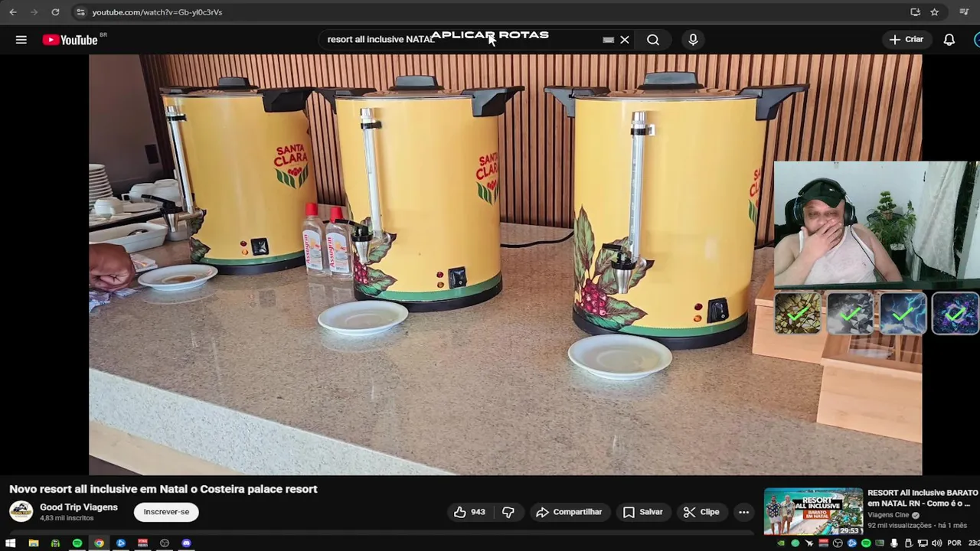Screen dimensions: 980x551
Task: Start voice search with the microphone icon
Action: point(693,40)
